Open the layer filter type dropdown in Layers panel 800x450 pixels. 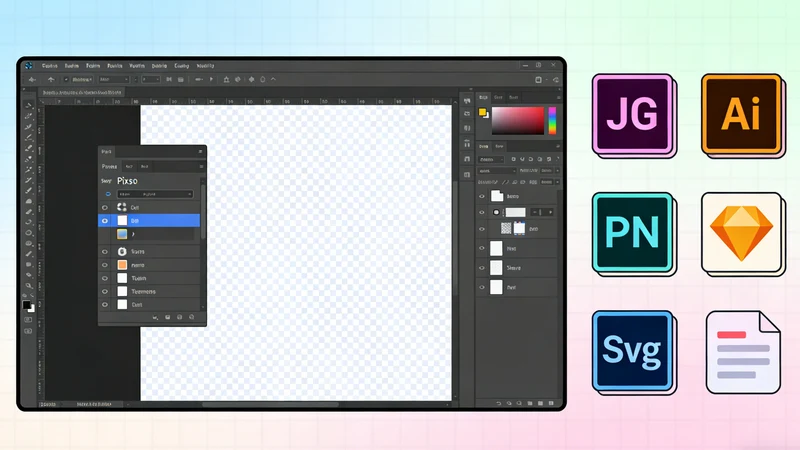point(491,160)
